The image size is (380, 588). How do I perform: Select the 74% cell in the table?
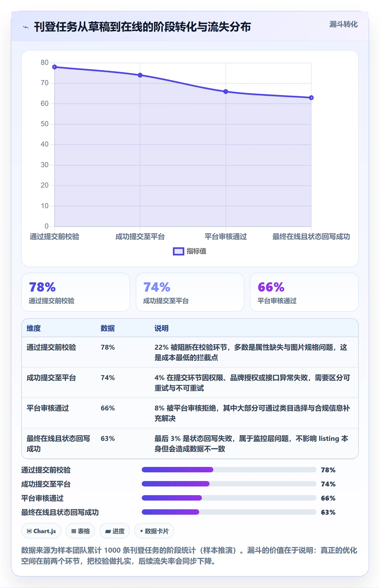108,378
